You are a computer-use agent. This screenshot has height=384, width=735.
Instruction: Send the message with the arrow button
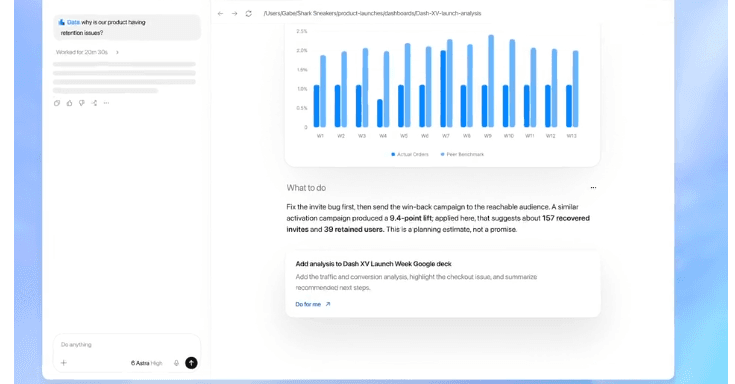[x=191, y=363]
